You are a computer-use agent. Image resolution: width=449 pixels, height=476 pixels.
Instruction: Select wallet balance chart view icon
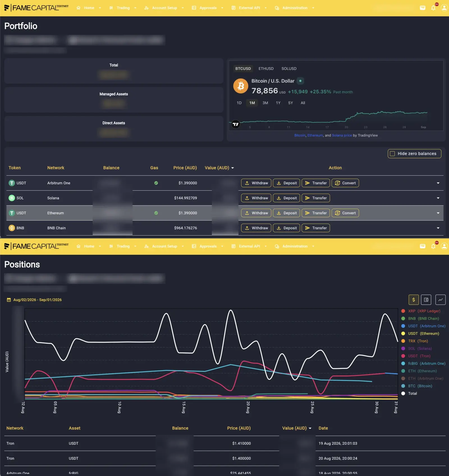pos(426,300)
